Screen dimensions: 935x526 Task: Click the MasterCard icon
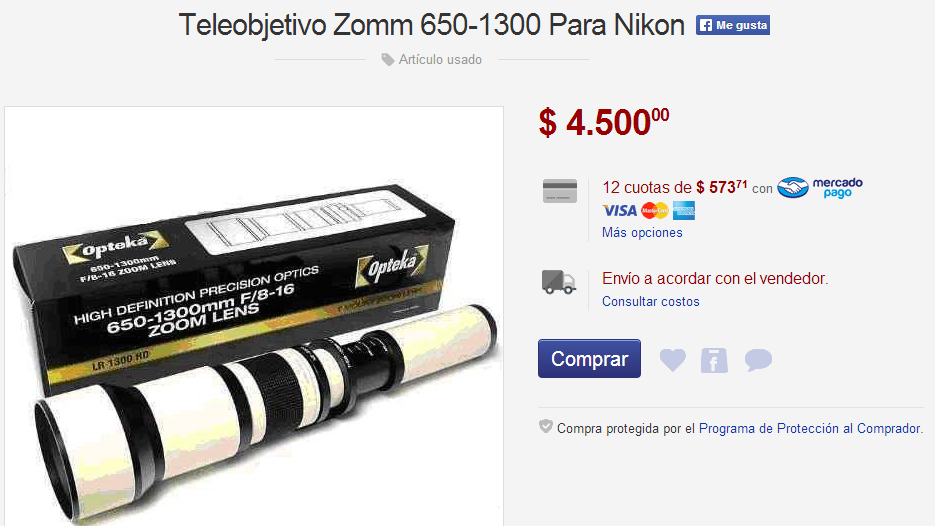(655, 211)
